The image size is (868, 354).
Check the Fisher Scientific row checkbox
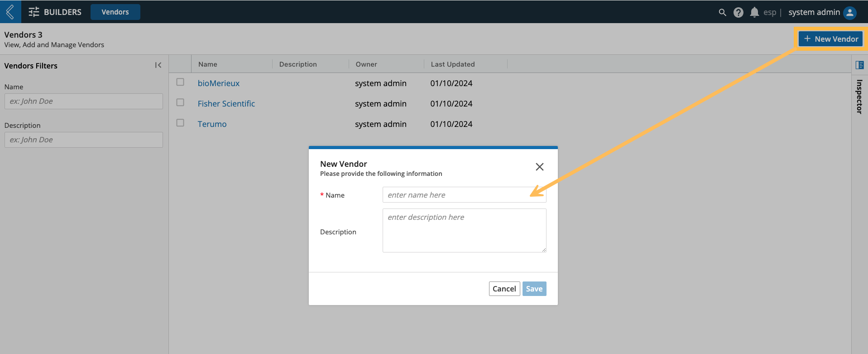click(180, 102)
